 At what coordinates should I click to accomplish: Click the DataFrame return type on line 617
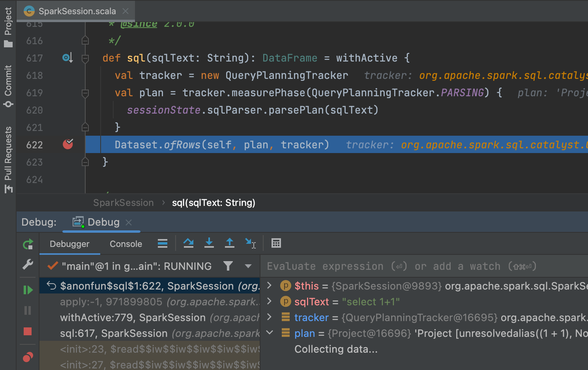[290, 58]
